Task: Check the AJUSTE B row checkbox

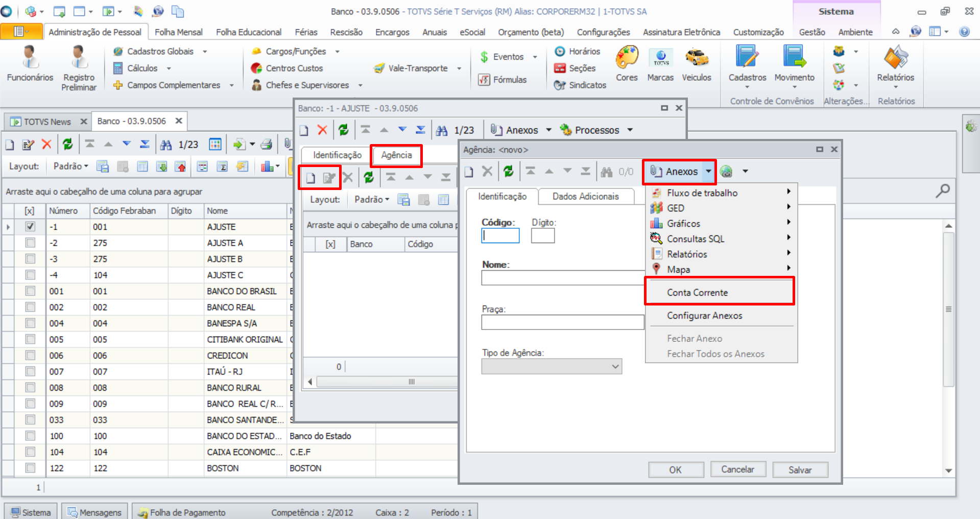Action: [x=30, y=259]
